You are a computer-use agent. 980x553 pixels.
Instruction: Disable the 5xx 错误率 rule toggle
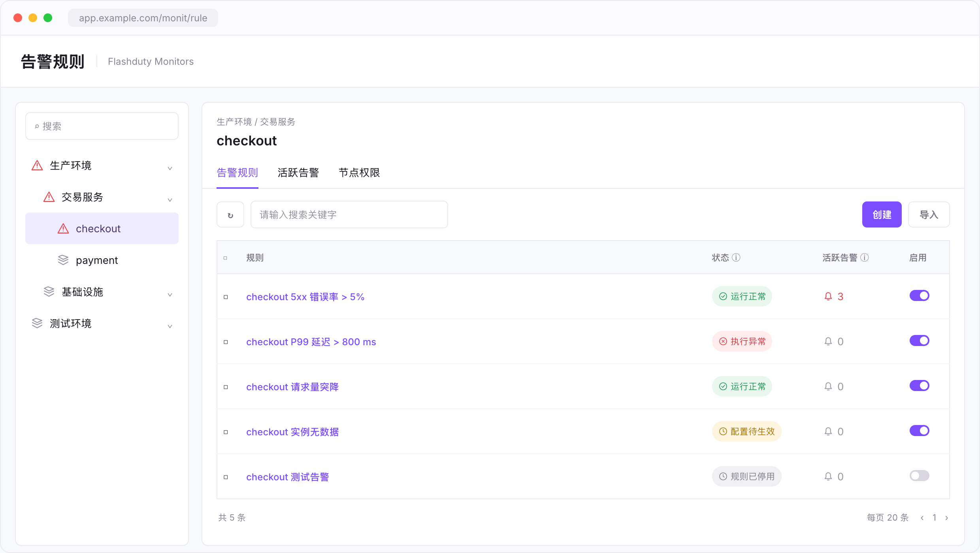pyautogui.click(x=920, y=296)
